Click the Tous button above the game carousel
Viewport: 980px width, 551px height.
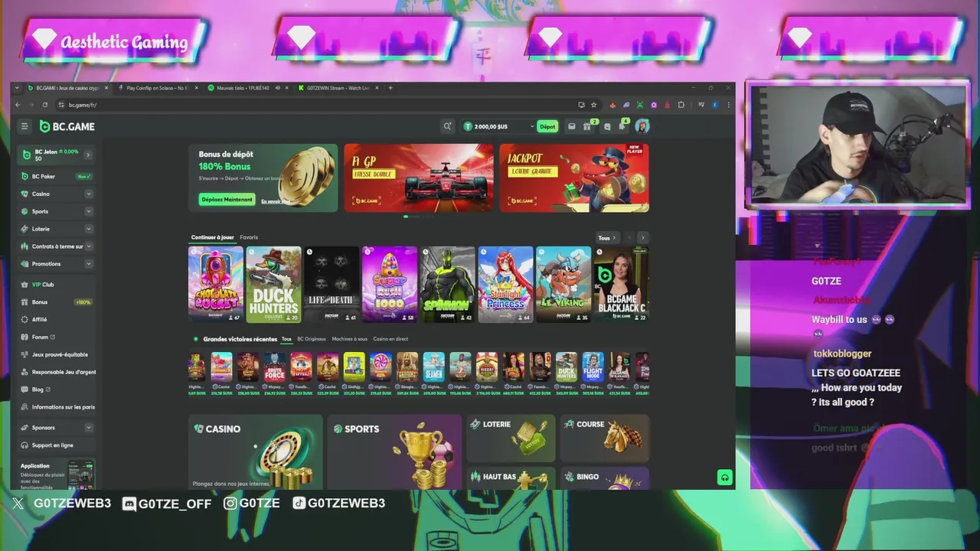[x=607, y=238]
